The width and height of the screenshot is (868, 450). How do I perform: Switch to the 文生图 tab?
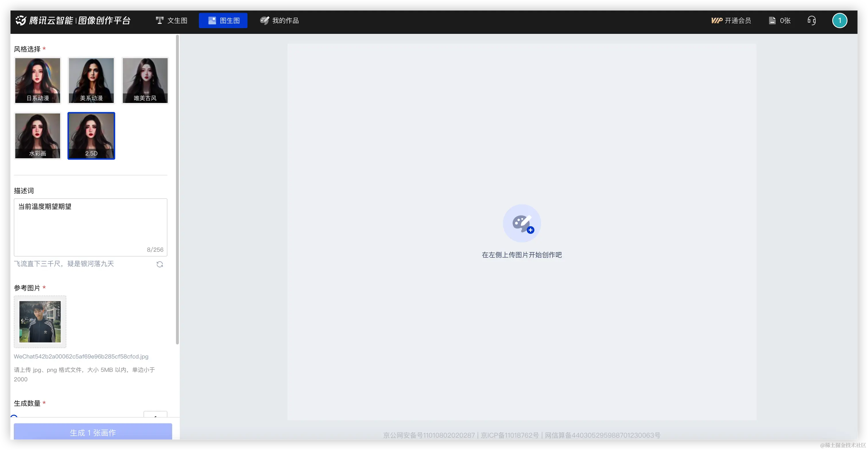172,21
